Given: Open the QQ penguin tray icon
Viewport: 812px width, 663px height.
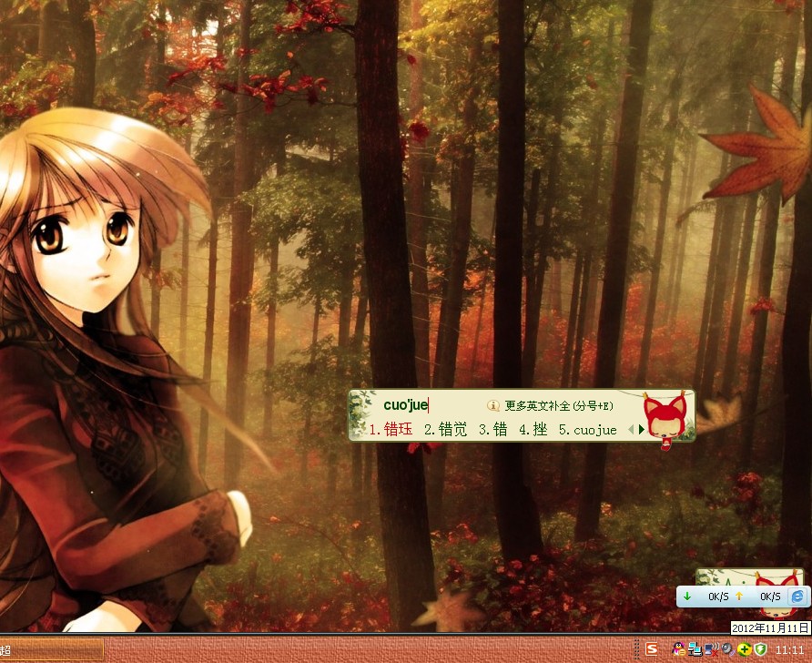Looking at the screenshot, I should (x=678, y=649).
